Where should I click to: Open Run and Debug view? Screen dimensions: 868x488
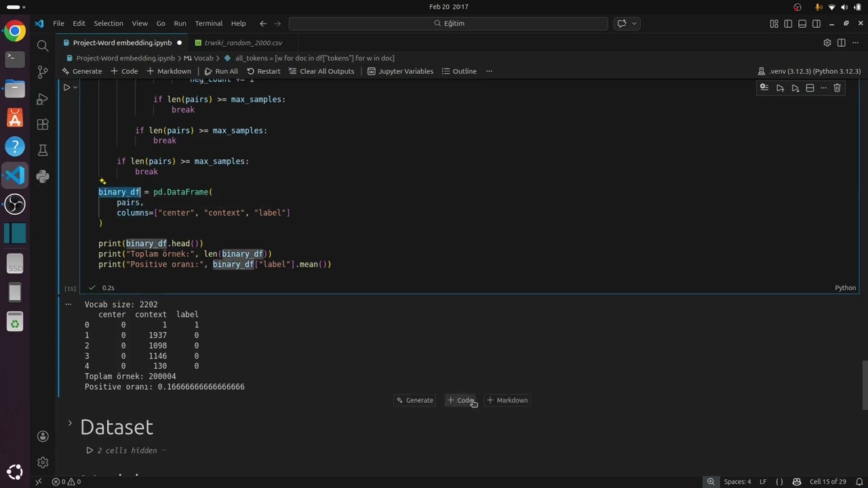click(x=43, y=99)
